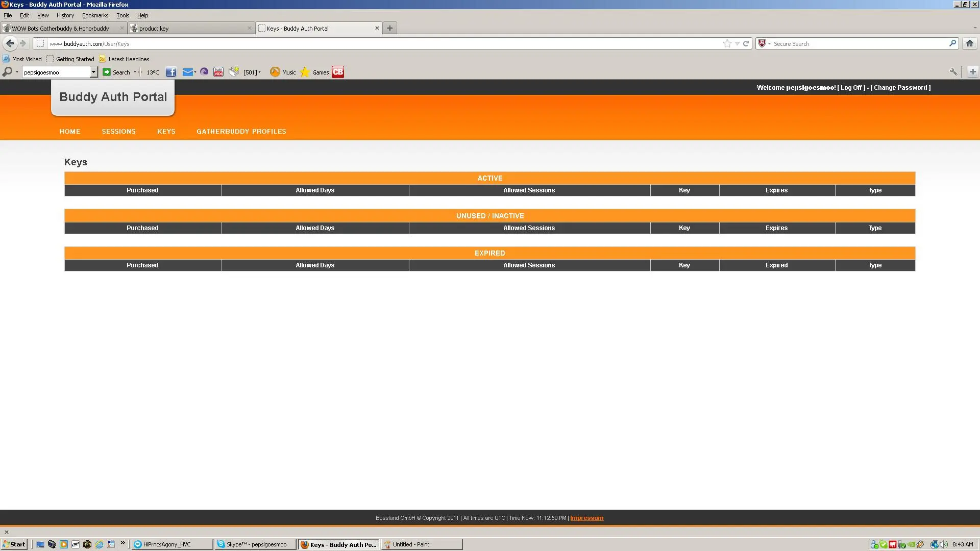Open GATHERBUDDY PROFILES page

pyautogui.click(x=241, y=131)
